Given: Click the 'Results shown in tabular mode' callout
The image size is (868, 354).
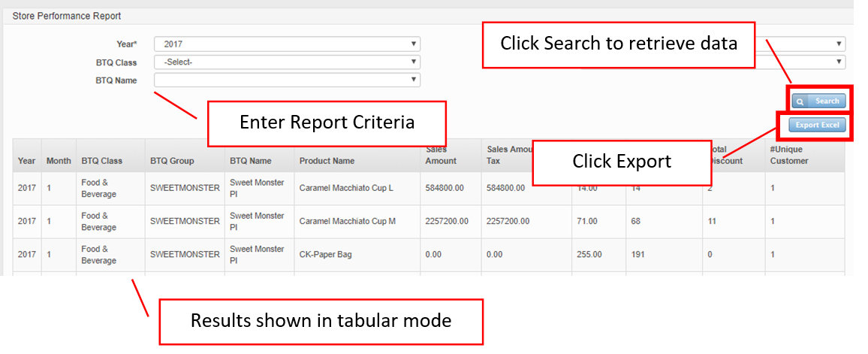Looking at the screenshot, I should [321, 321].
